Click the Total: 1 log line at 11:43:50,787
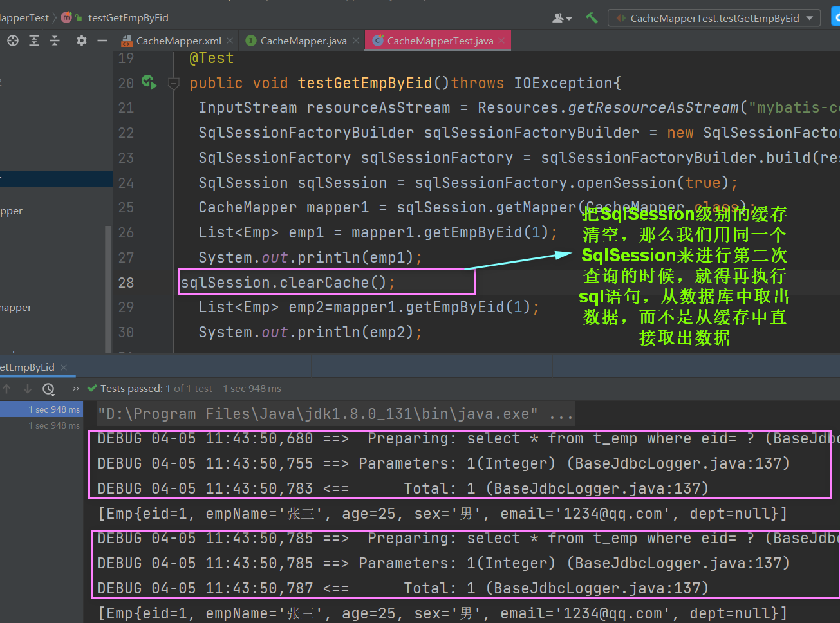The width and height of the screenshot is (840, 623). tap(403, 588)
